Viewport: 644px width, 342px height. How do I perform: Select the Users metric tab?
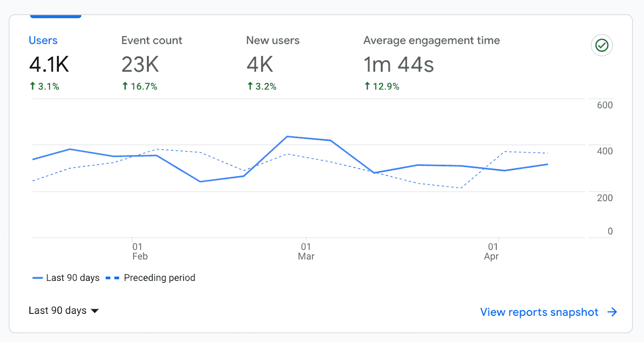pyautogui.click(x=43, y=41)
